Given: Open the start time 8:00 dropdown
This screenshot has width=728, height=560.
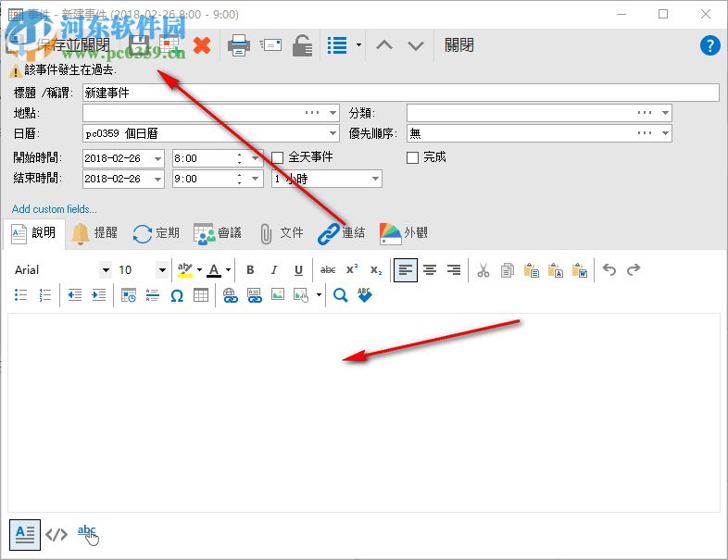Looking at the screenshot, I should click(255, 158).
